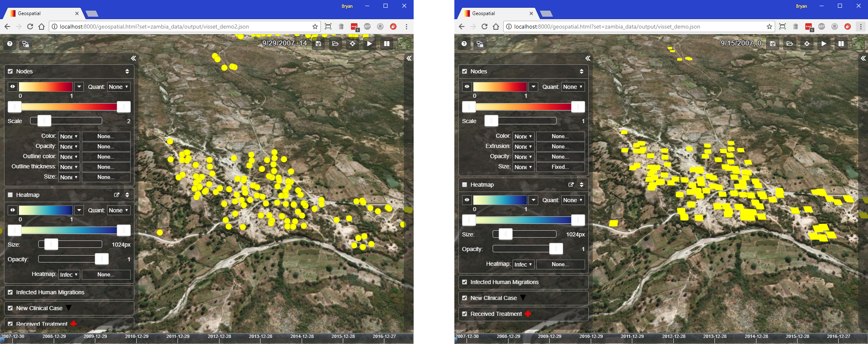Click the layers panel icon in left window

click(x=25, y=44)
